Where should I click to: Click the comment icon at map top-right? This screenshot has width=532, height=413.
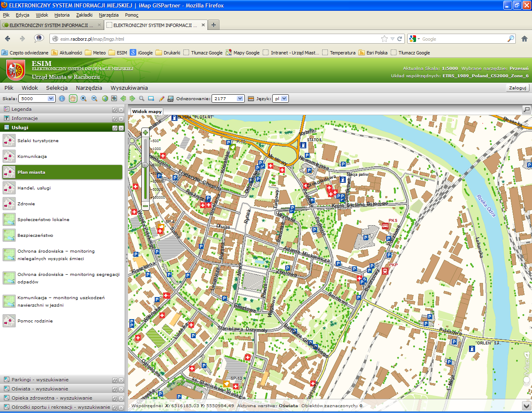pos(527,110)
